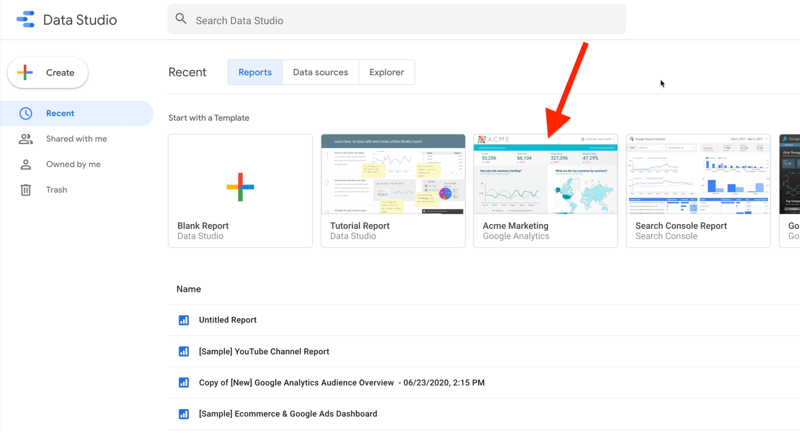Screen dimensions: 800x433
Task: Click the Audience Overview copy report icon
Action: [x=184, y=383]
